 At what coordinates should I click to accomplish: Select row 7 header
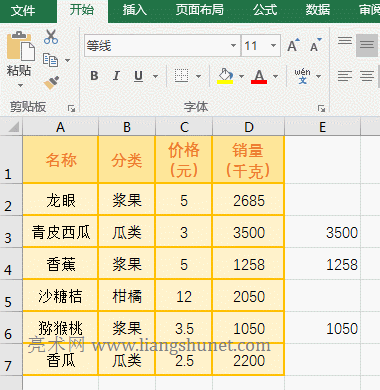pos(11,359)
